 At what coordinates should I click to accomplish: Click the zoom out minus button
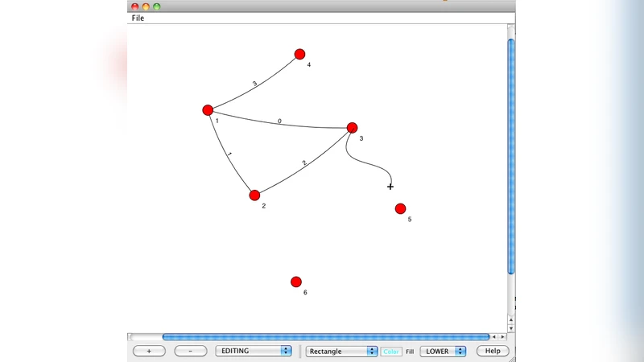click(x=191, y=352)
